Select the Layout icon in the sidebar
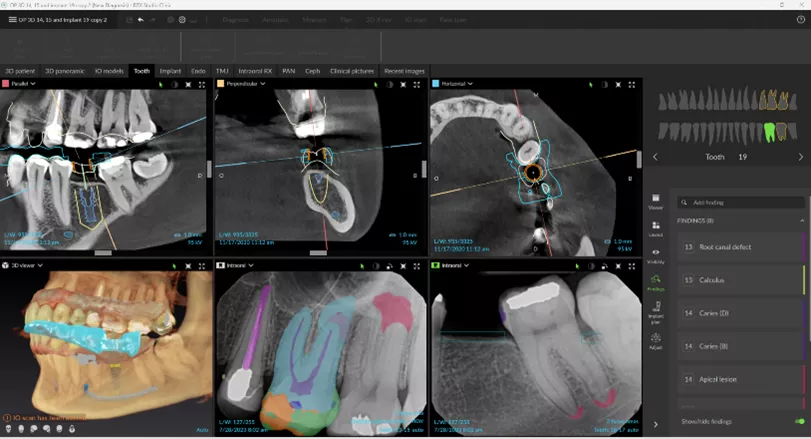Image resolution: width=811 pixels, height=439 pixels. coord(656,228)
